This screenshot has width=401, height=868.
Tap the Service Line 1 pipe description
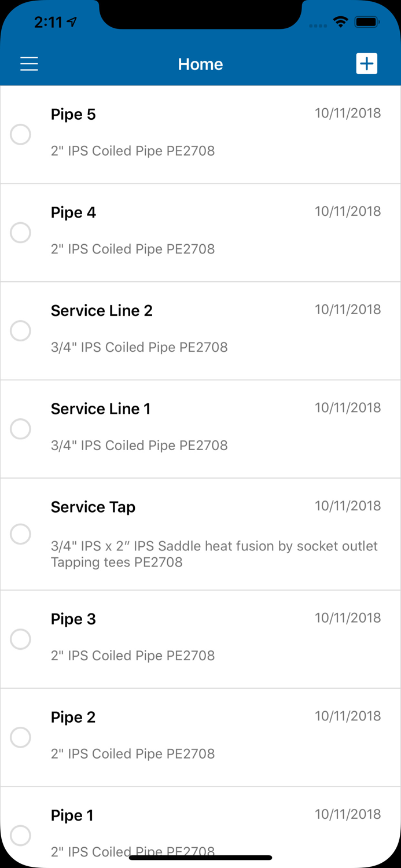click(139, 446)
